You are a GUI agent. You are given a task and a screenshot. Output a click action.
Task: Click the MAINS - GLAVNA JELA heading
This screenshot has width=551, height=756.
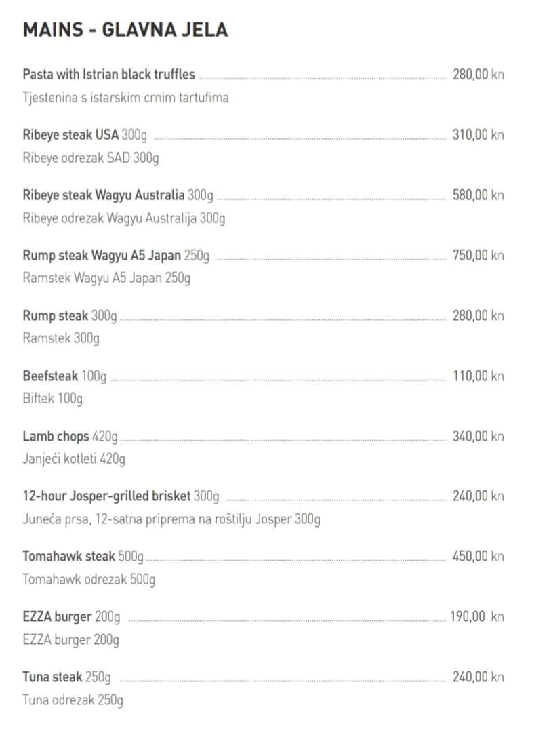tap(125, 30)
